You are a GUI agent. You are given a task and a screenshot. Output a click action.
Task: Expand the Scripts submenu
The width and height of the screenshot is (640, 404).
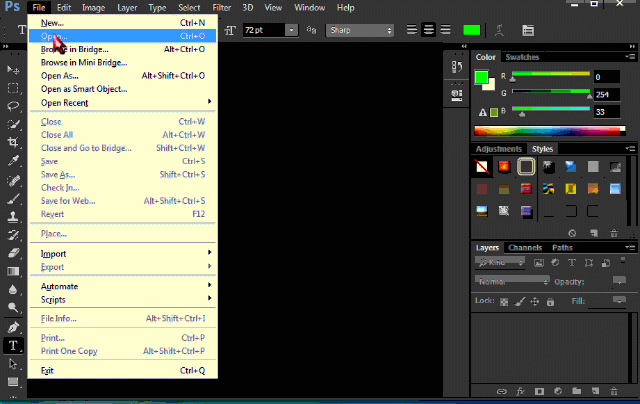(x=122, y=300)
